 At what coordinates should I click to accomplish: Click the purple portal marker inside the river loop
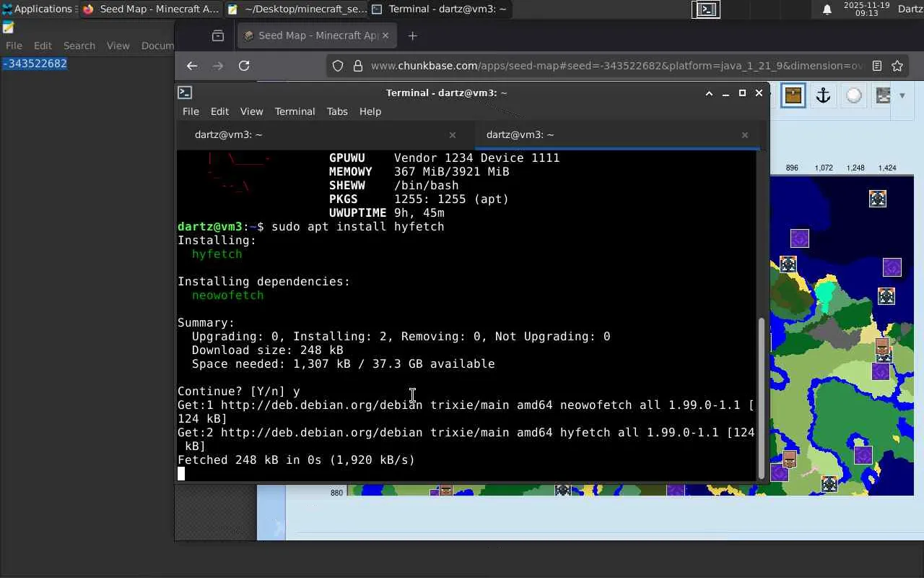coord(863,456)
